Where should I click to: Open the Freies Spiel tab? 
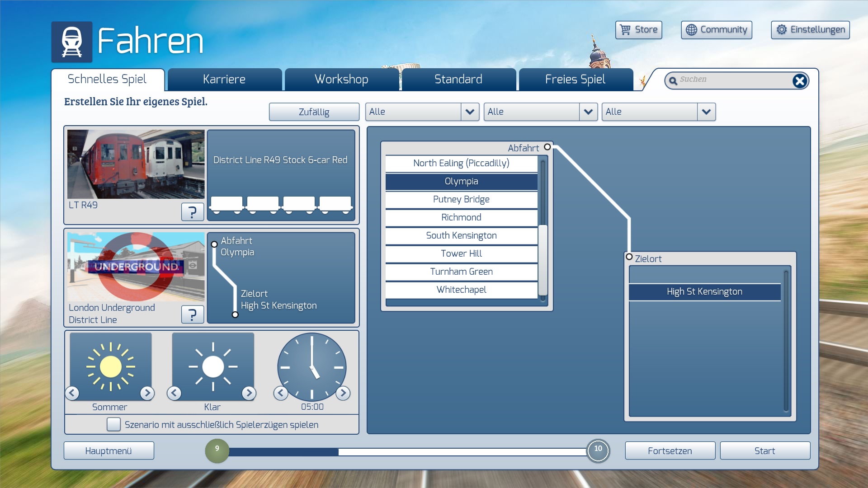pyautogui.click(x=575, y=80)
